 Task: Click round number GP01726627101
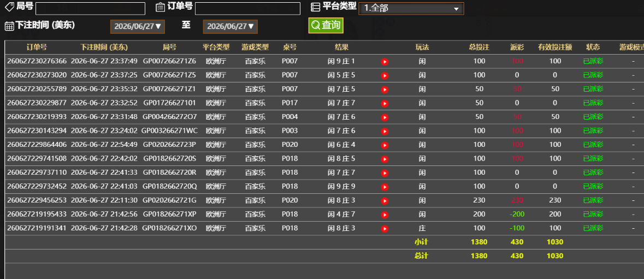170,103
